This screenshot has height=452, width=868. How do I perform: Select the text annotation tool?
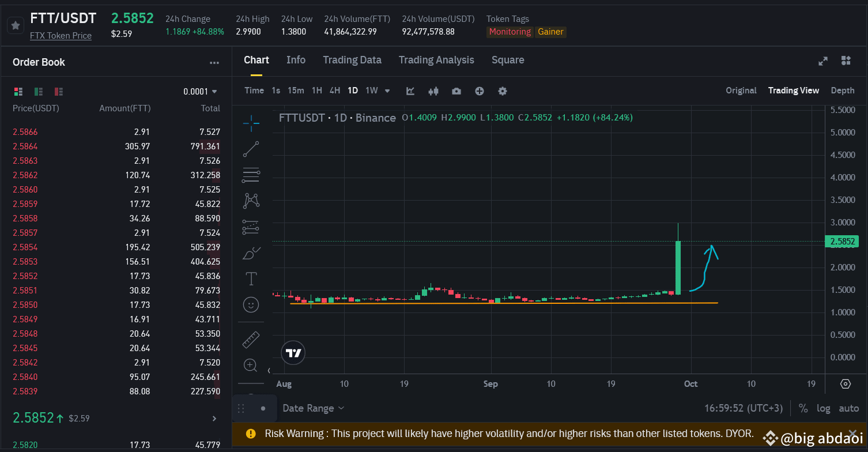pos(251,278)
